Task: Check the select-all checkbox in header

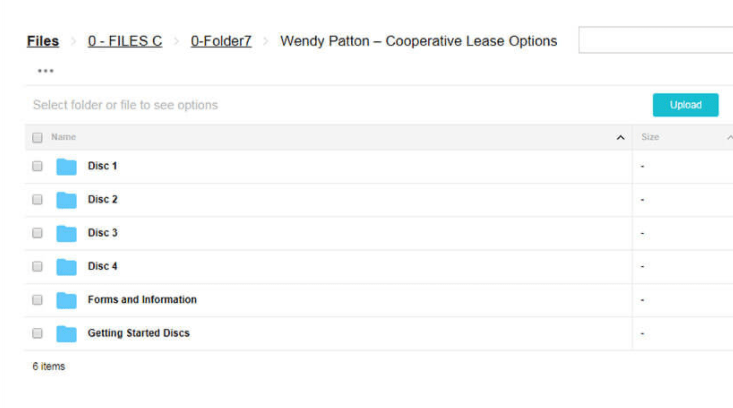Action: tap(37, 138)
